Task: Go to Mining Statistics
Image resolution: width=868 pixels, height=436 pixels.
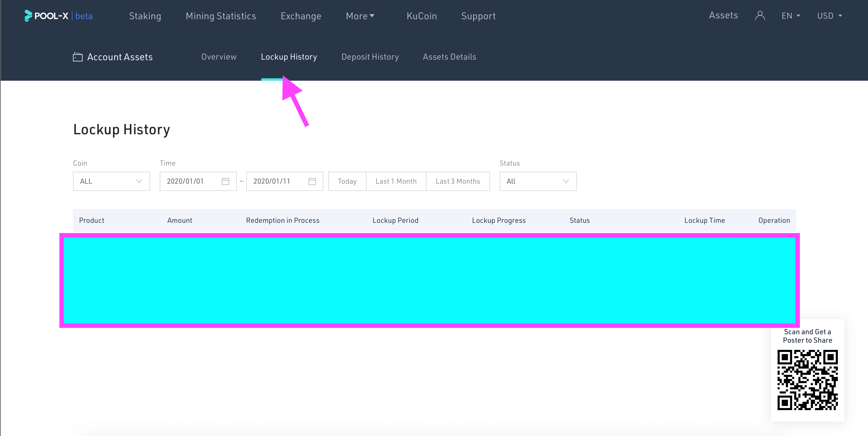Action: 221,16
